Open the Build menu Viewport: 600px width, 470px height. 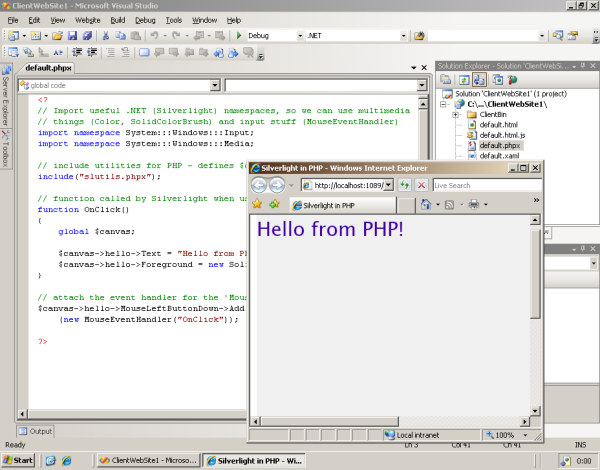(x=117, y=20)
